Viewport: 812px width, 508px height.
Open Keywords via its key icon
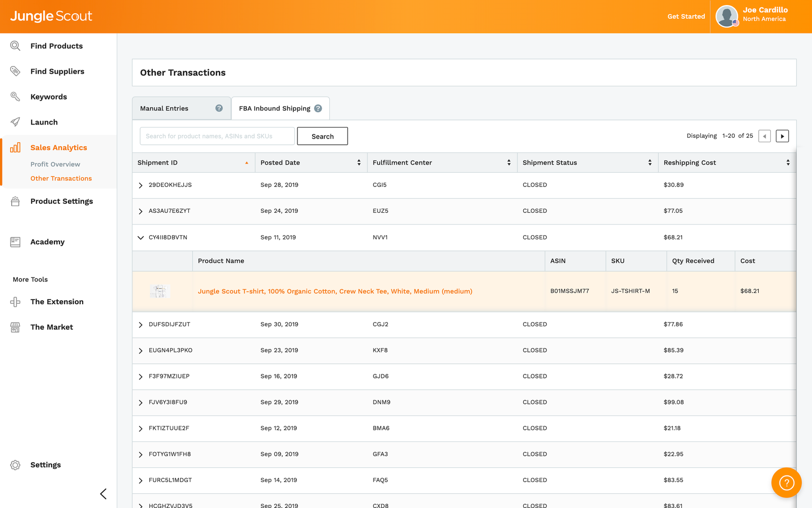[15, 97]
